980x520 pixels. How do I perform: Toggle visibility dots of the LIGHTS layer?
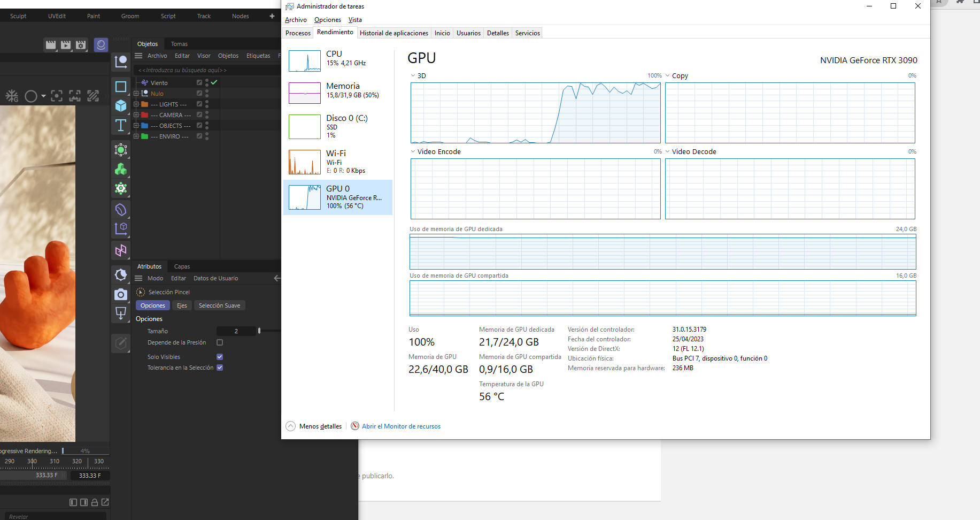(x=207, y=104)
